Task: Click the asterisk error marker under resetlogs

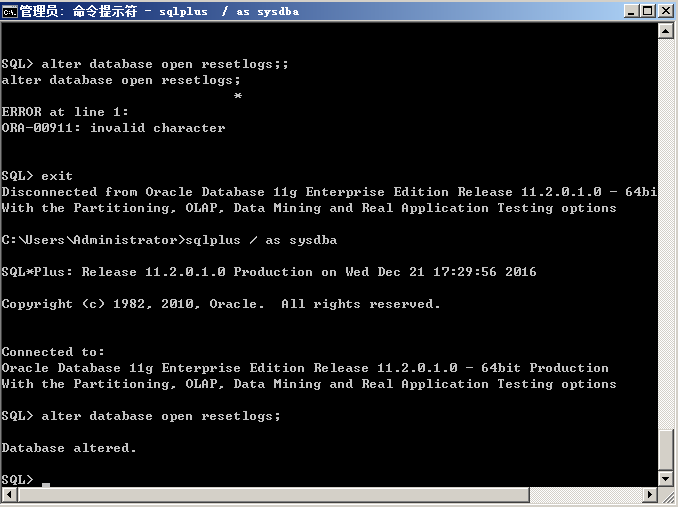Action: tap(238, 96)
